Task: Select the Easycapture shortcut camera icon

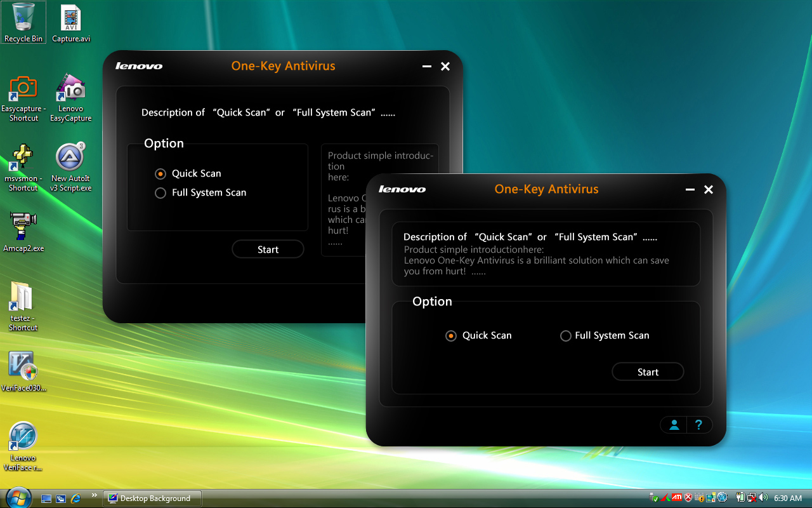Action: [23, 88]
